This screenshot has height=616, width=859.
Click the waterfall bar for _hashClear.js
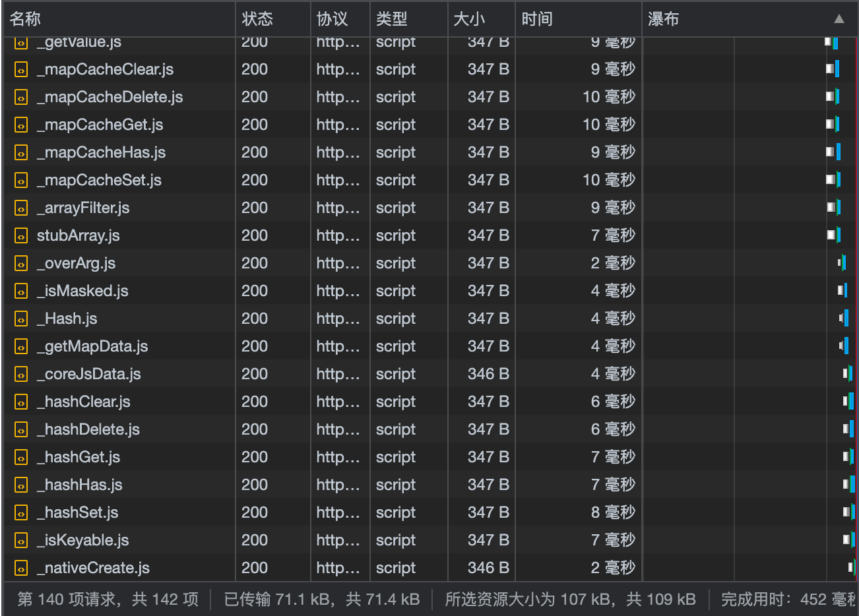(x=848, y=402)
